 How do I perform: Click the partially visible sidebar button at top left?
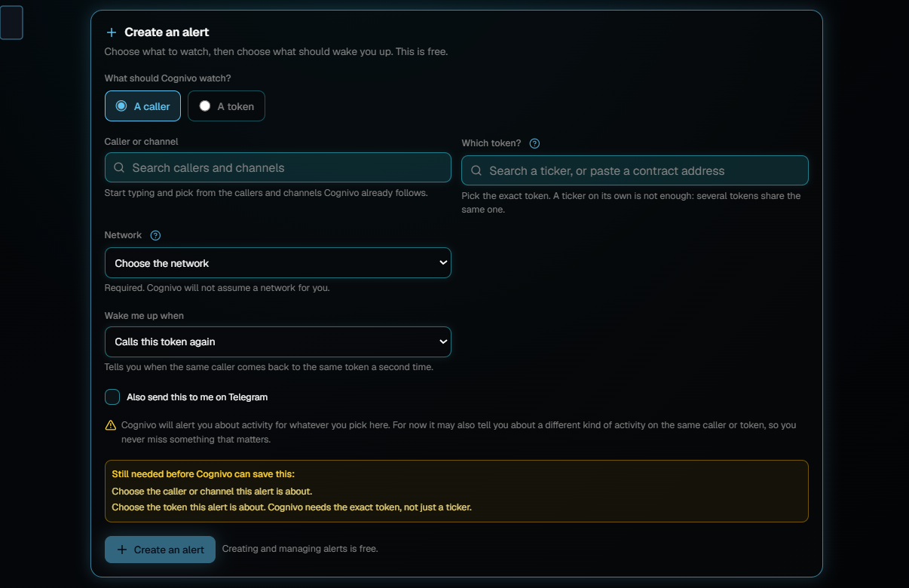point(11,23)
